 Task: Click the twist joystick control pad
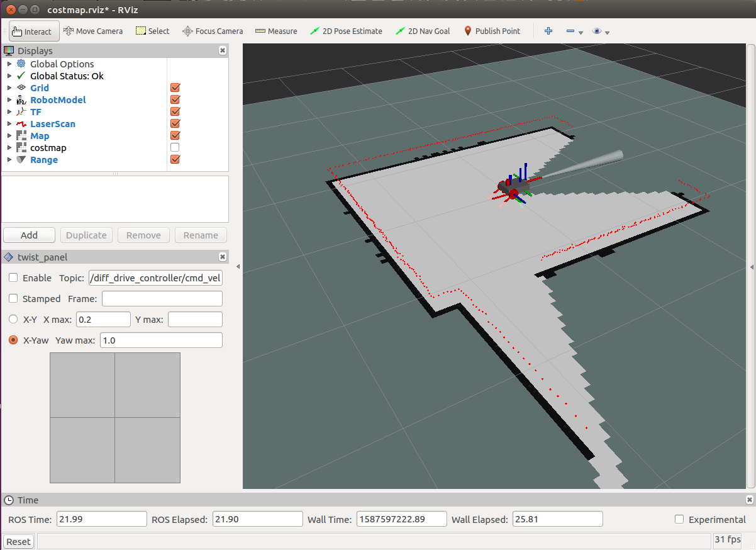115,418
